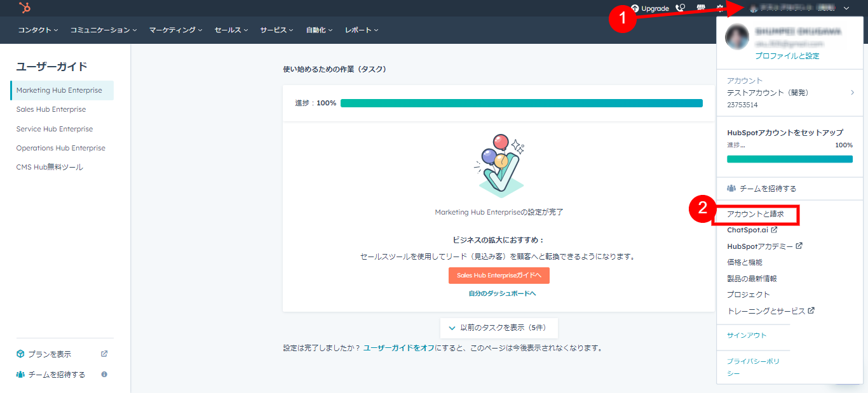Image resolution: width=868 pixels, height=393 pixels.
Task: Click account number 23753514
Action: coord(742,105)
